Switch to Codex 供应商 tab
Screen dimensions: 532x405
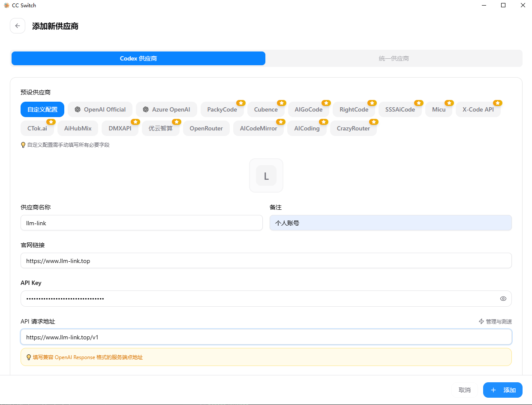point(138,58)
